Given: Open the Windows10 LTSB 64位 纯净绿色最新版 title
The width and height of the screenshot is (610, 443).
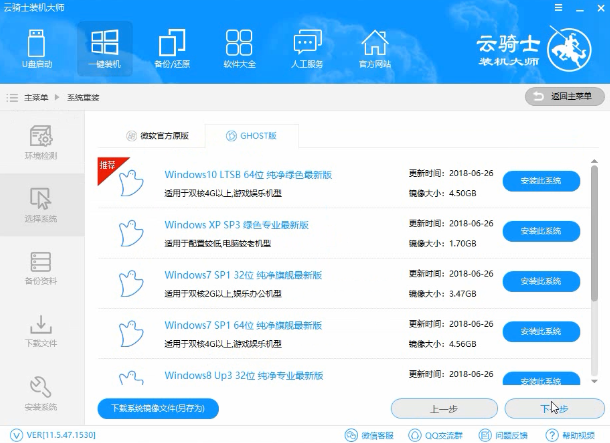Looking at the screenshot, I should pos(248,175).
